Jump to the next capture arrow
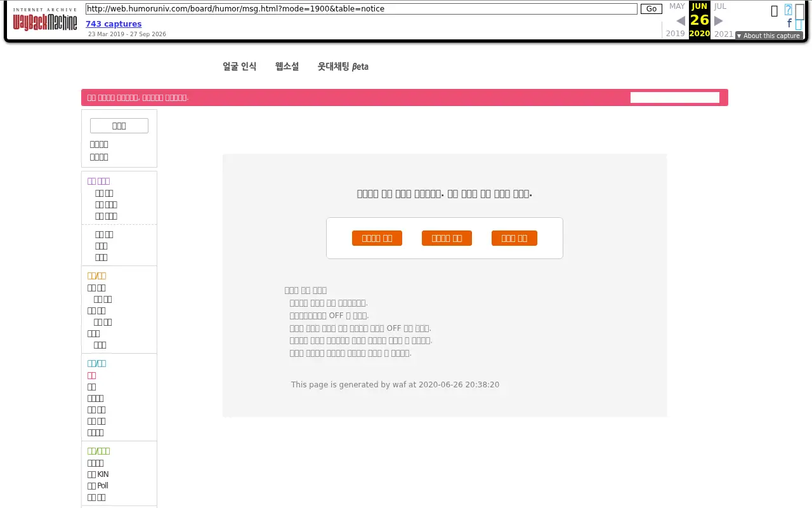 [719, 21]
